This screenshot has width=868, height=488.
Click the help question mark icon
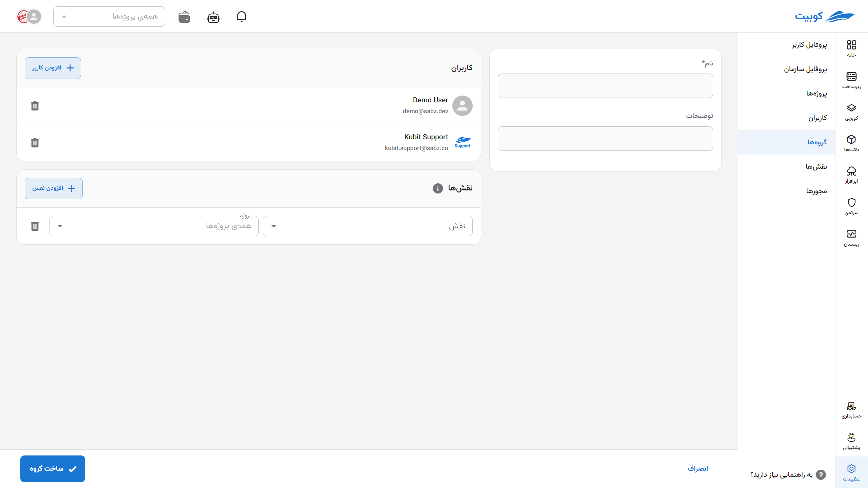click(x=821, y=475)
